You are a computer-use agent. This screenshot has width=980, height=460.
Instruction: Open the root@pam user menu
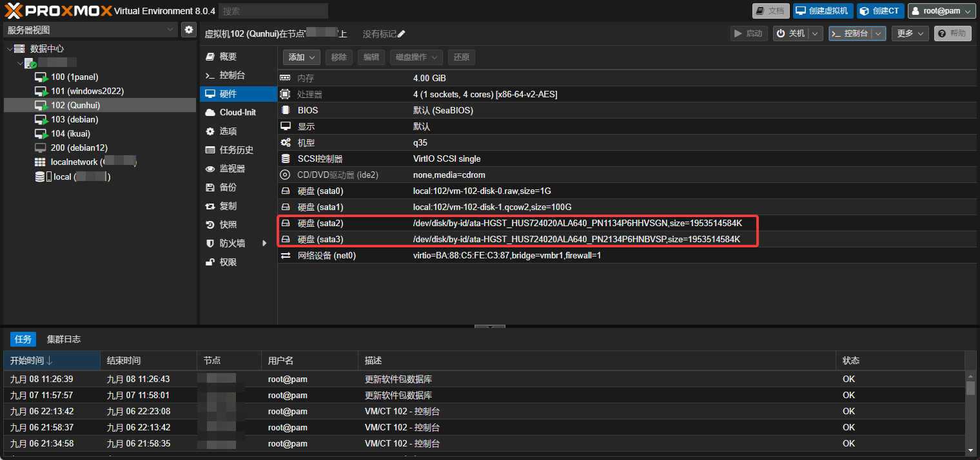[941, 11]
